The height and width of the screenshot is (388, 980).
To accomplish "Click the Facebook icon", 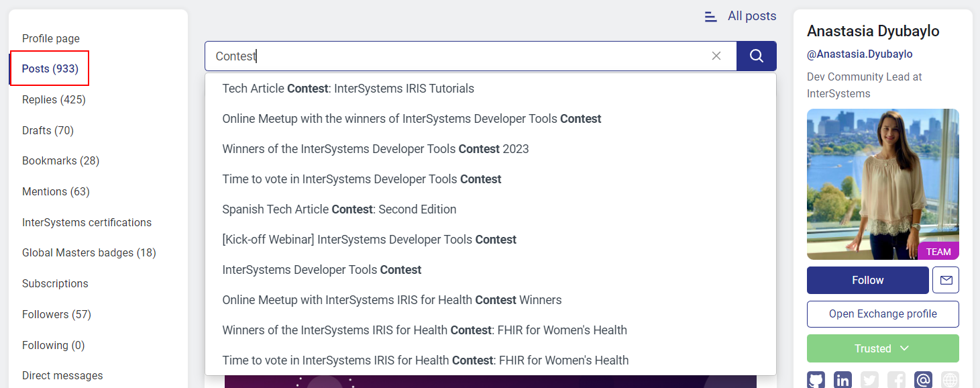I will [896, 380].
